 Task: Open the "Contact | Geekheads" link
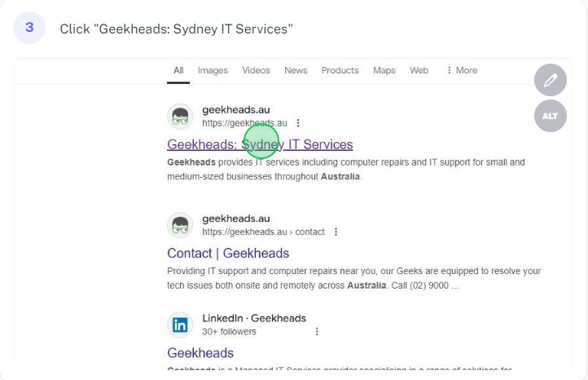click(228, 253)
